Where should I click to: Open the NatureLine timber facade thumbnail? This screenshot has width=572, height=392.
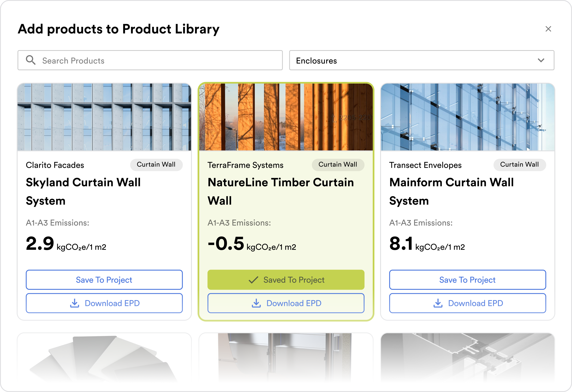point(286,117)
